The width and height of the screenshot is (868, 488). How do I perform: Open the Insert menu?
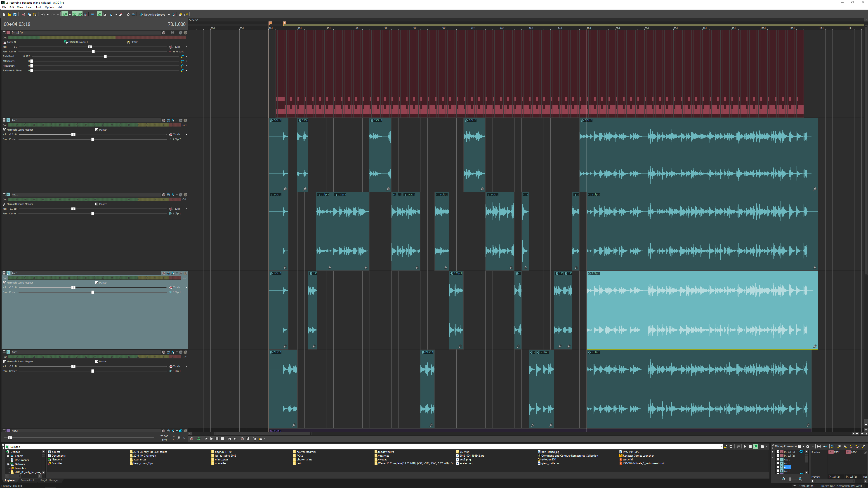(29, 7)
